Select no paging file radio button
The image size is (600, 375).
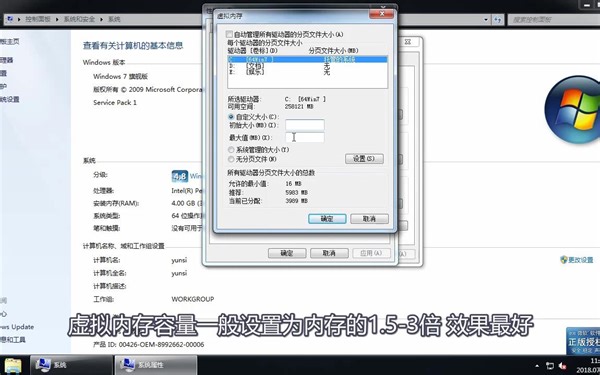coord(231,159)
